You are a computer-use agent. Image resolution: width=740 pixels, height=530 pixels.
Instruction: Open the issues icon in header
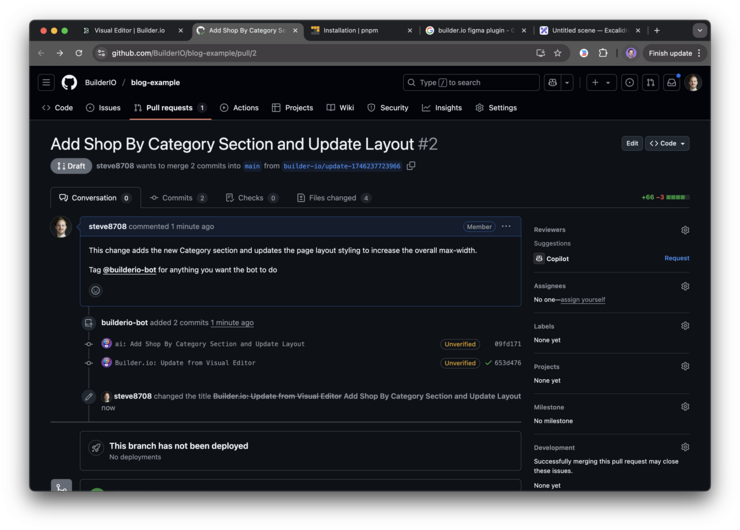click(x=629, y=83)
